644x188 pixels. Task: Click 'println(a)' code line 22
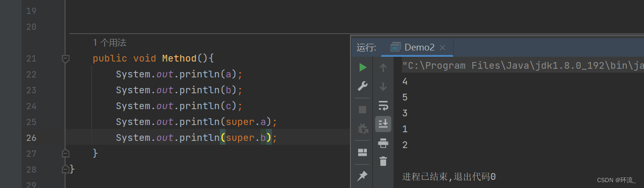(x=179, y=75)
